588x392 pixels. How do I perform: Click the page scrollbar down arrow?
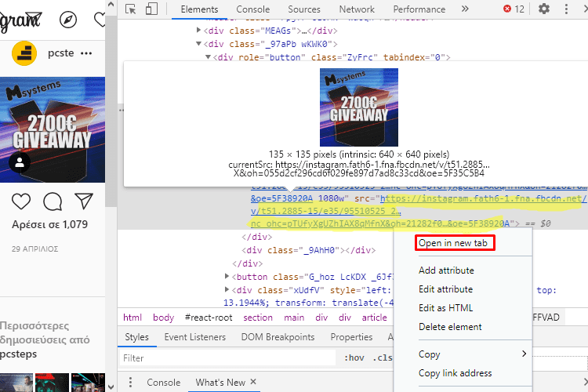[111, 387]
